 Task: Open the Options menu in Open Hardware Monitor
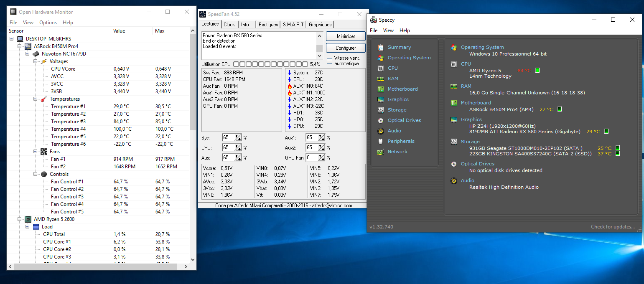[x=48, y=23]
